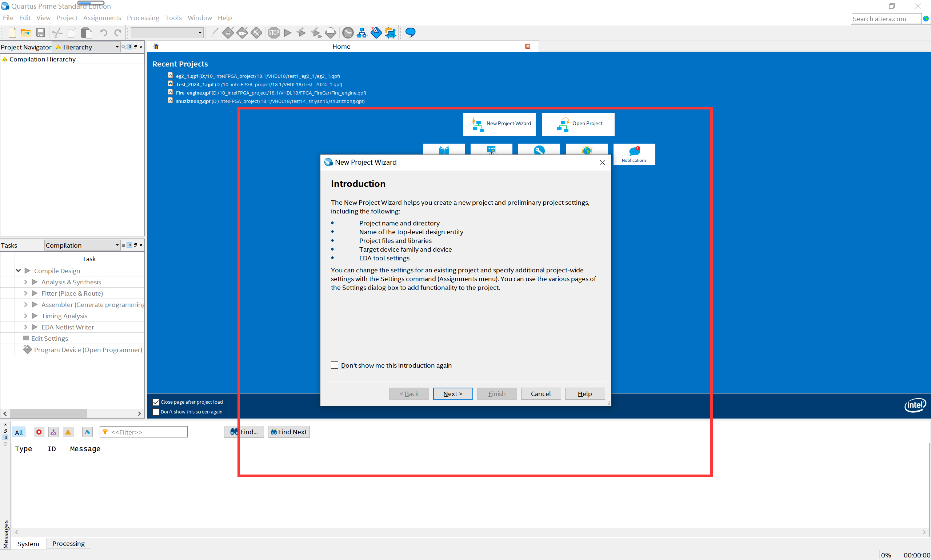Click the Save disk icon

point(40,33)
